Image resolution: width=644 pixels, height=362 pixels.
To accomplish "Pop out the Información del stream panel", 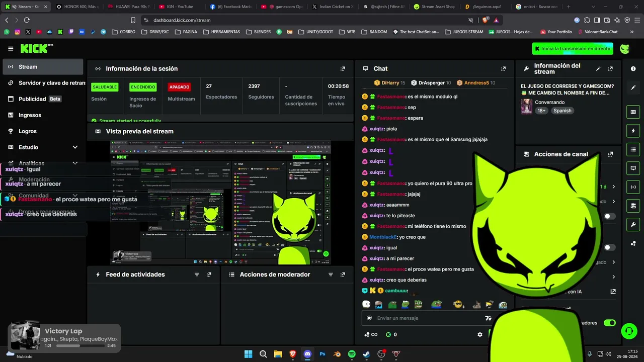I will click(610, 69).
